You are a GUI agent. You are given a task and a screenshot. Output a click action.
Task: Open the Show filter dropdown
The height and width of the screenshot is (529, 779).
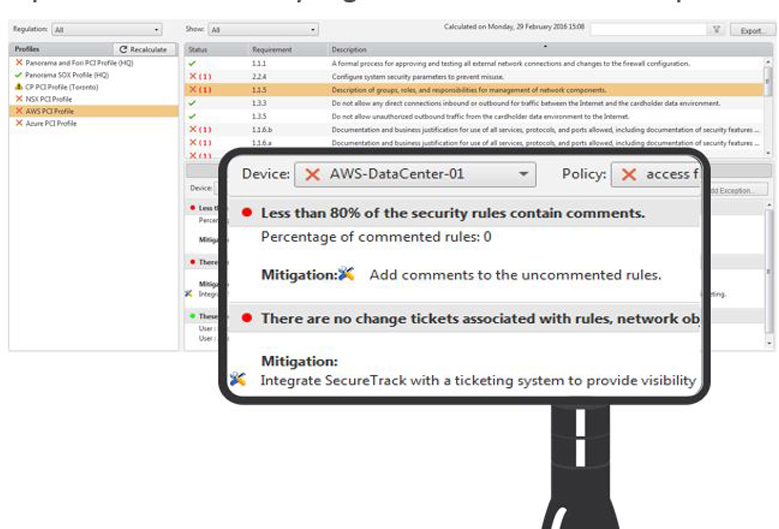tap(263, 30)
